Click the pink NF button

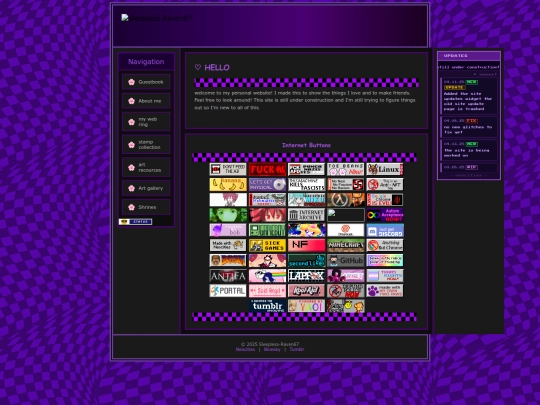(x=306, y=245)
